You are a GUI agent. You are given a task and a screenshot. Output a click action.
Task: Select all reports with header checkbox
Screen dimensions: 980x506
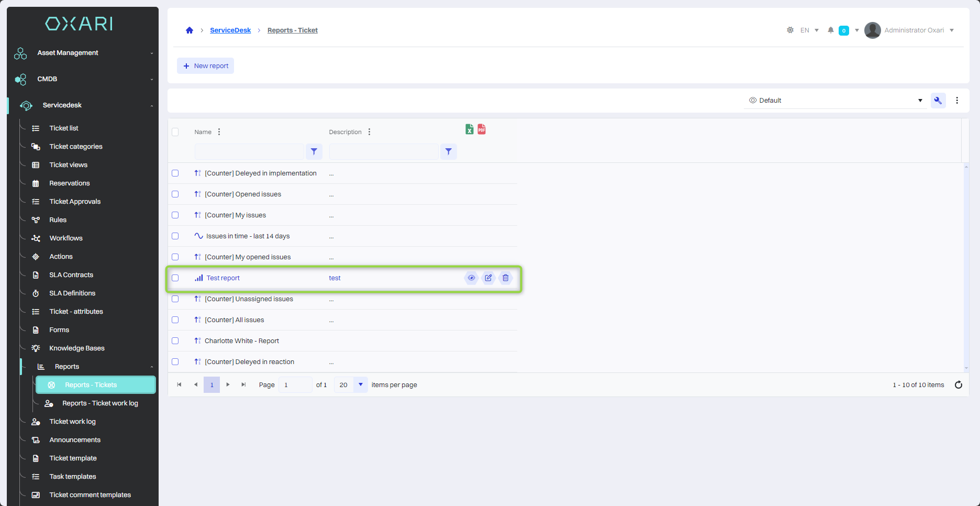tap(175, 132)
